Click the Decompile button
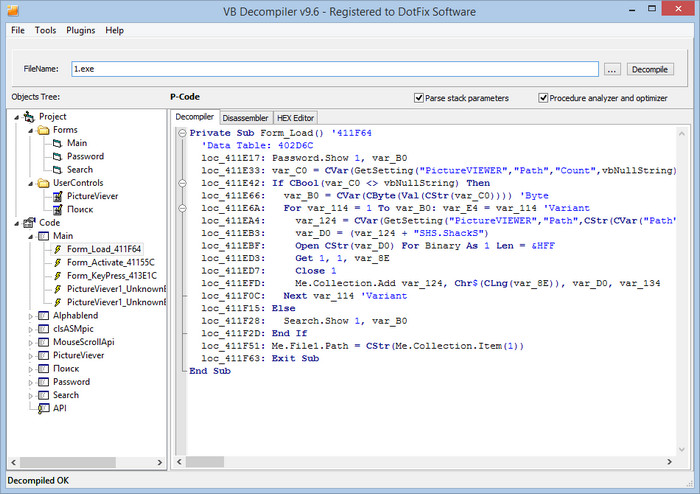The height and width of the screenshot is (494, 700). tap(650, 69)
